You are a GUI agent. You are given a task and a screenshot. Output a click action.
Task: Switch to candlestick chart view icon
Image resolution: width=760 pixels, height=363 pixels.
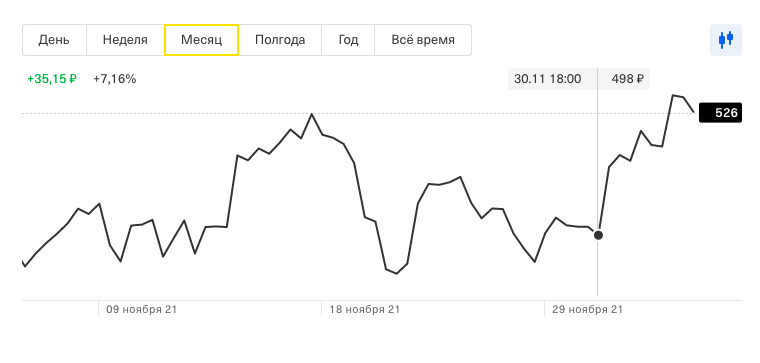click(726, 40)
